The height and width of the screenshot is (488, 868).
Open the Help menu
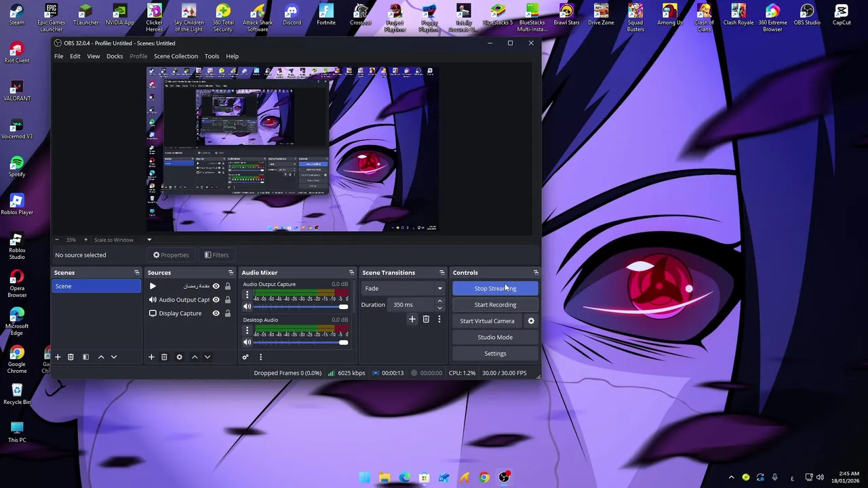pos(232,56)
